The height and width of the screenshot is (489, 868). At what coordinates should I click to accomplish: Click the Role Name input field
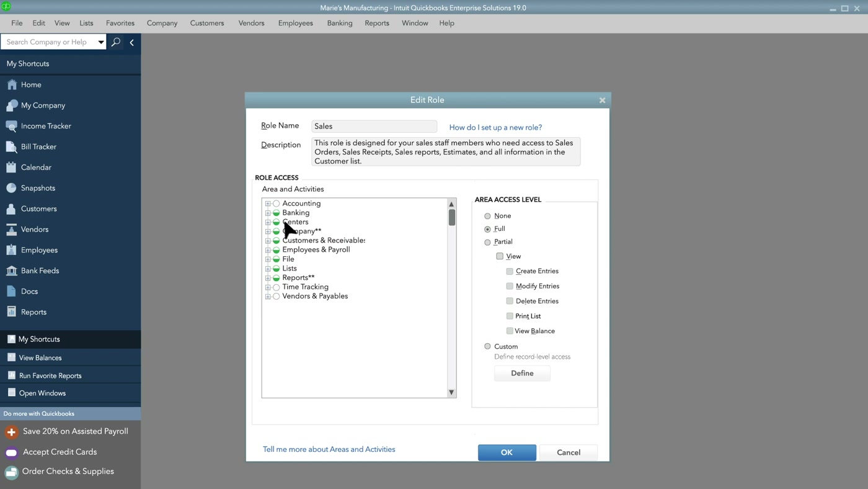click(x=374, y=126)
